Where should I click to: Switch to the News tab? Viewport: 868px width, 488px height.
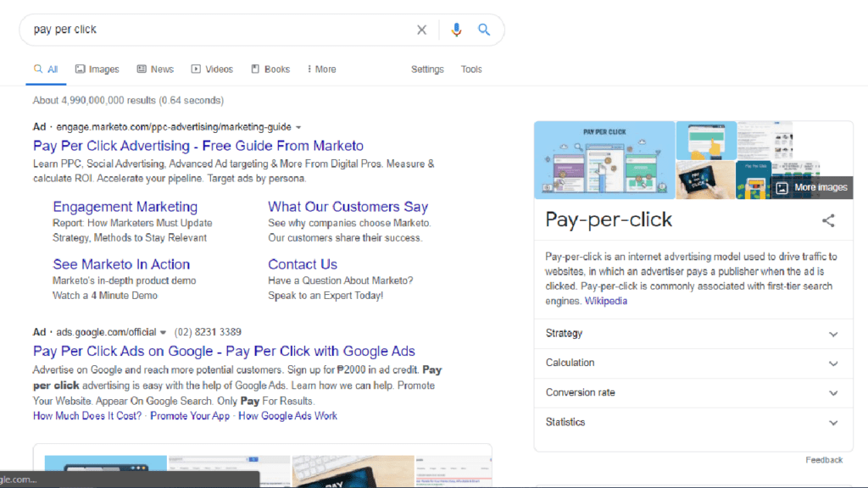[155, 69]
